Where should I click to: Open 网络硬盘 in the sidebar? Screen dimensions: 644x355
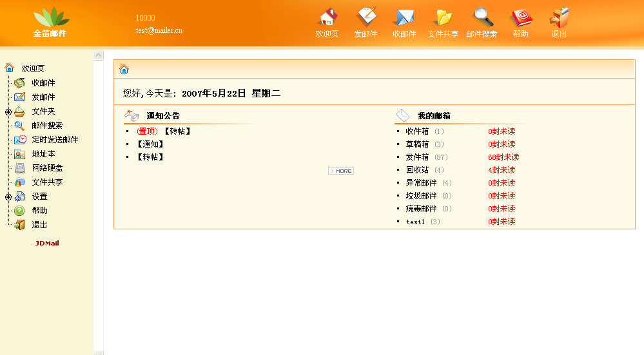47,168
